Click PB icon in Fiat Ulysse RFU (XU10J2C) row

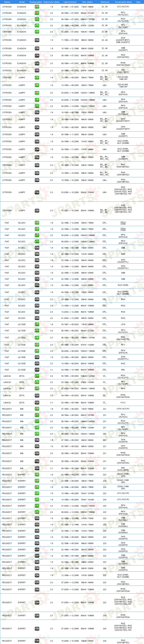(37, 331)
